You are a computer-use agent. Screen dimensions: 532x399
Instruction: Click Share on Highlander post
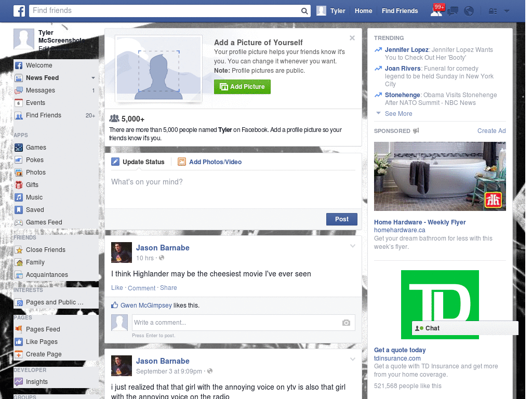coord(168,288)
